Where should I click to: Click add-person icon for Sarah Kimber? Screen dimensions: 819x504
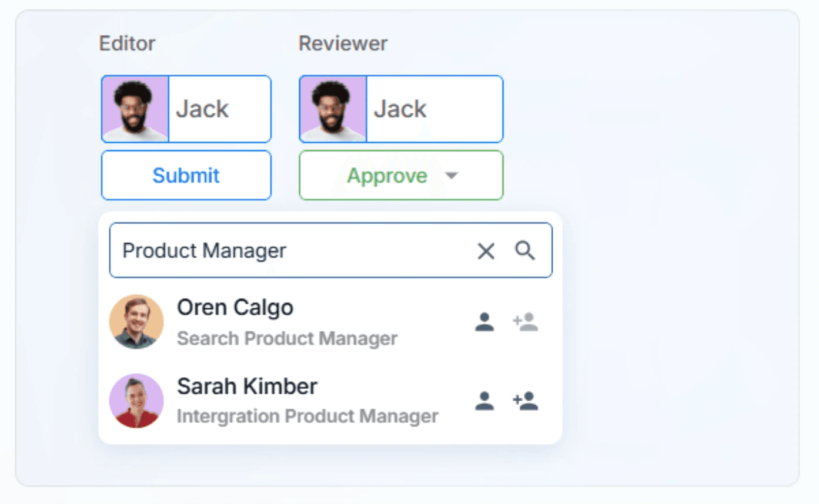525,401
